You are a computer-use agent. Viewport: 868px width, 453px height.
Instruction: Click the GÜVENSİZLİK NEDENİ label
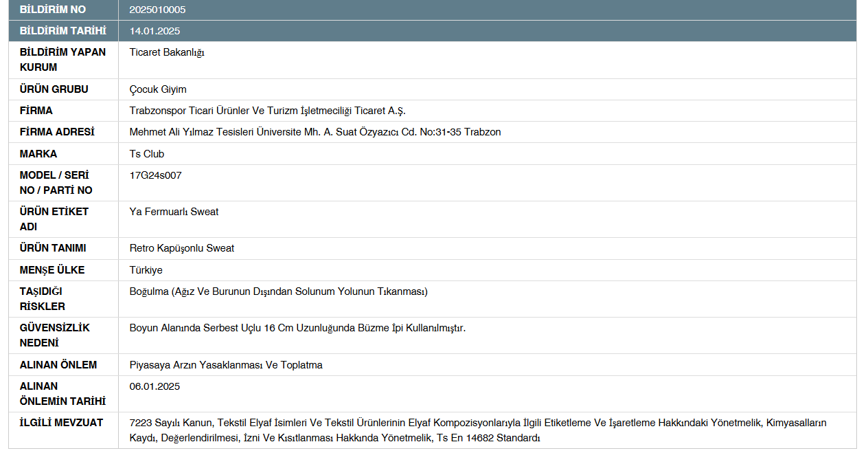(55, 335)
